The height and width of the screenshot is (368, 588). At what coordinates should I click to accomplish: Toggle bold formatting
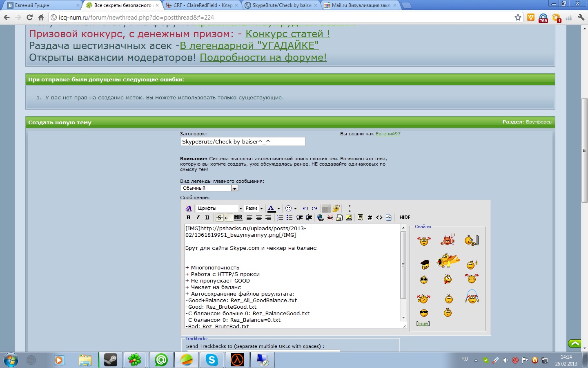(x=188, y=218)
